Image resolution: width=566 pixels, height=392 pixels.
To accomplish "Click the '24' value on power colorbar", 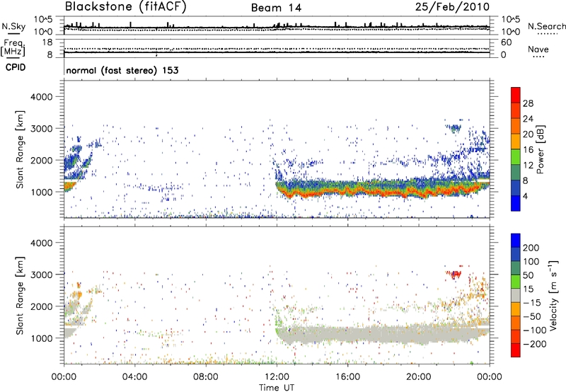I will [x=528, y=119].
